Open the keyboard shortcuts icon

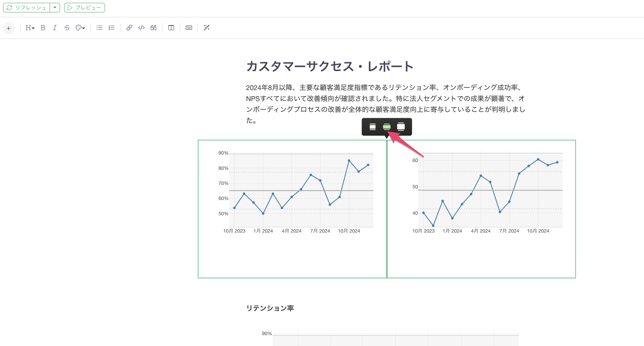189,28
